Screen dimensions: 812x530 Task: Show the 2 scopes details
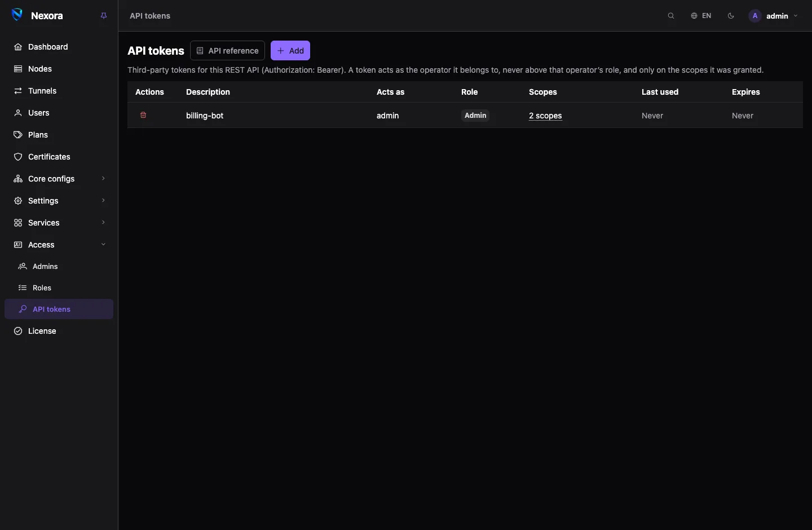[x=545, y=116]
